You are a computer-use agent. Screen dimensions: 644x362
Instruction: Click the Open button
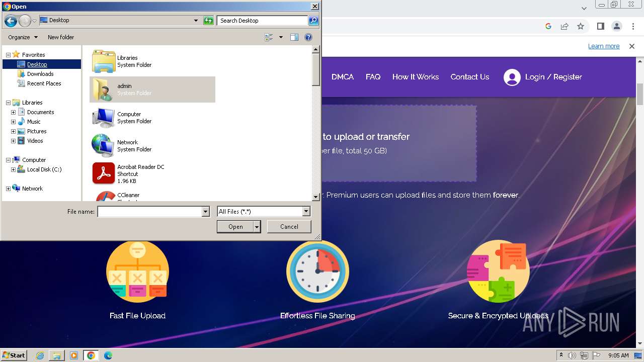[235, 227]
